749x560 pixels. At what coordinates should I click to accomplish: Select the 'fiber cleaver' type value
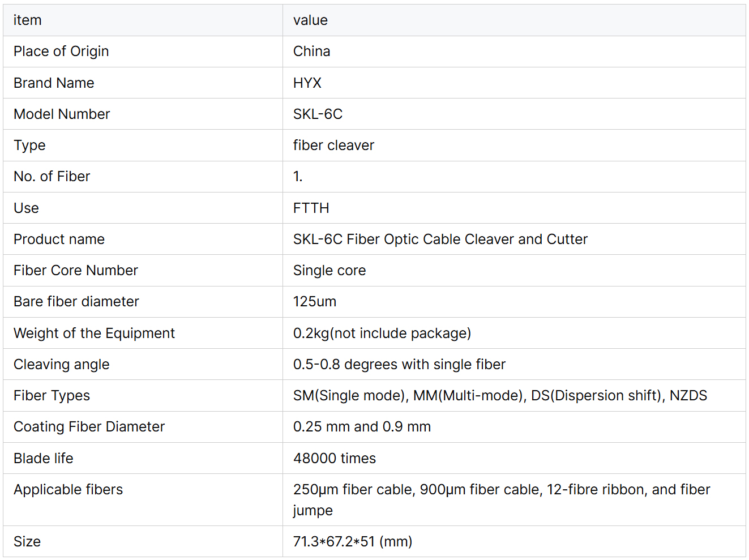click(x=333, y=146)
